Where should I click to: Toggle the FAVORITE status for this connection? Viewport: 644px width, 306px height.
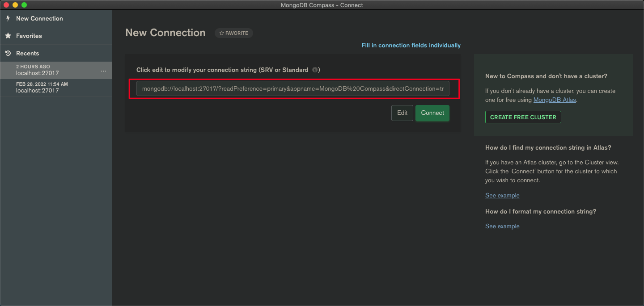coord(233,33)
